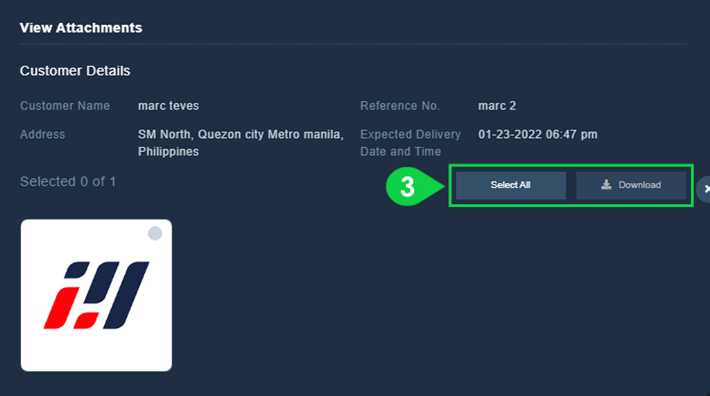Click the Customer Name label
The image size is (710, 396).
click(65, 106)
